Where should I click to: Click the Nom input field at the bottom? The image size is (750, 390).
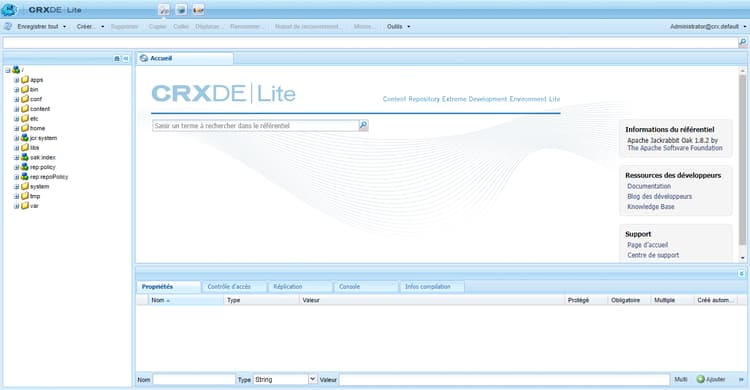[x=194, y=379]
